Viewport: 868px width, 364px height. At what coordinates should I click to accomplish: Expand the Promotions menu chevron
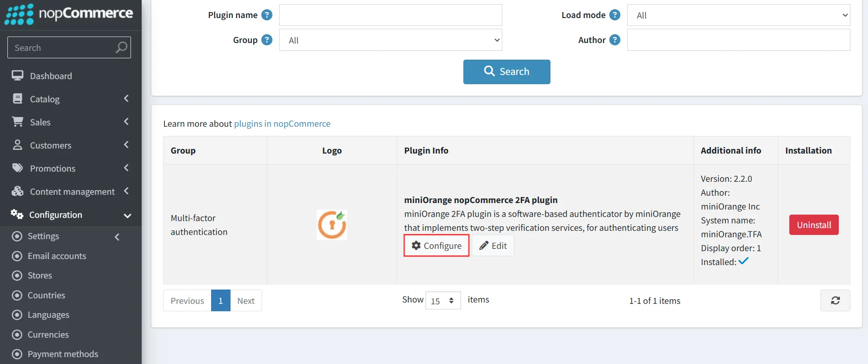pos(126,168)
